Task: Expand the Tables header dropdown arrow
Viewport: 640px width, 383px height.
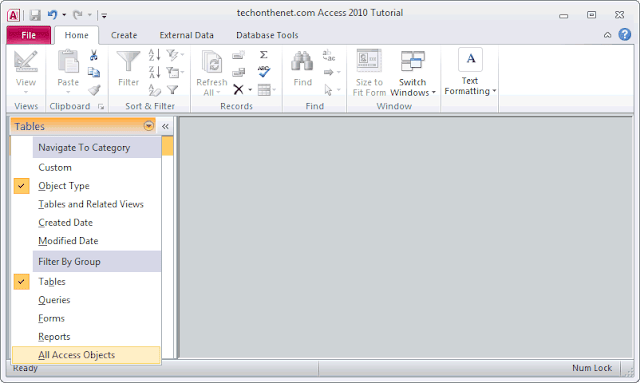Action: (x=149, y=126)
